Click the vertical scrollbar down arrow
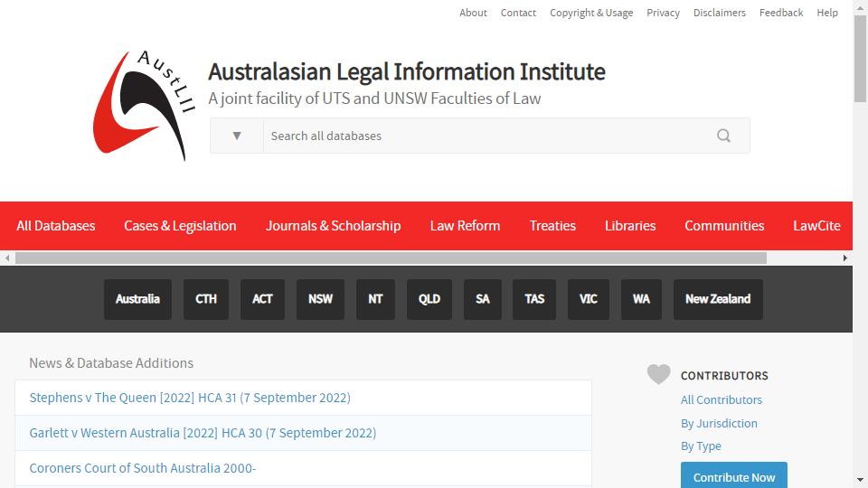The image size is (868, 488). coord(860,480)
